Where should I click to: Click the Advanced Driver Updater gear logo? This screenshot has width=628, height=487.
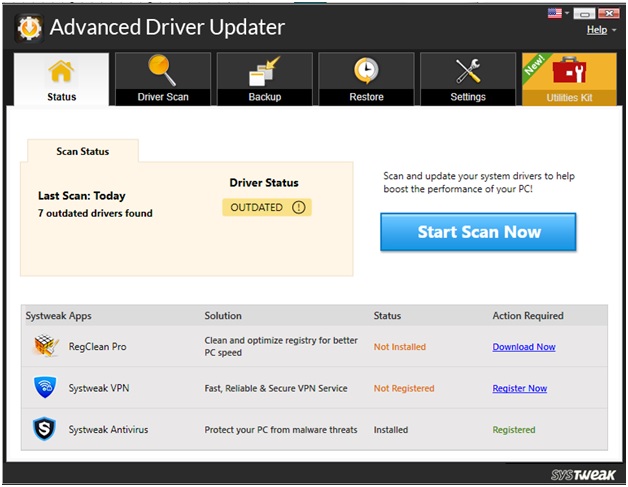(29, 28)
